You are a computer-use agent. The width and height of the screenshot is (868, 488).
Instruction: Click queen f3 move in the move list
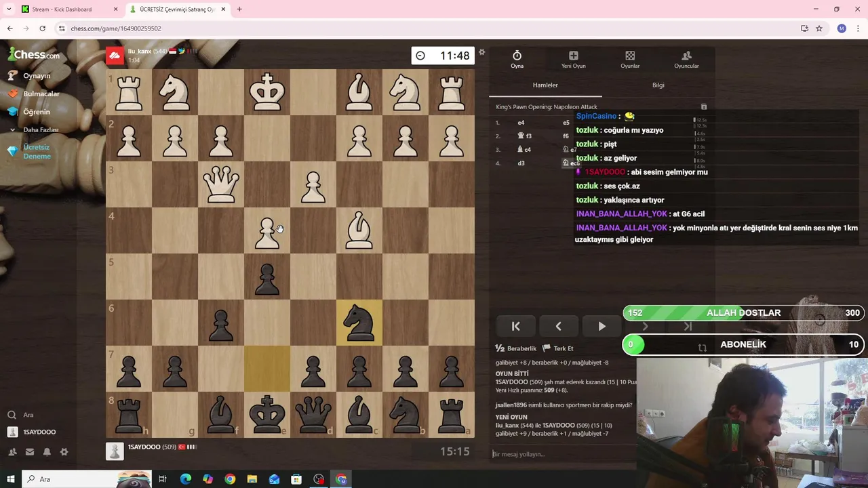pos(525,136)
